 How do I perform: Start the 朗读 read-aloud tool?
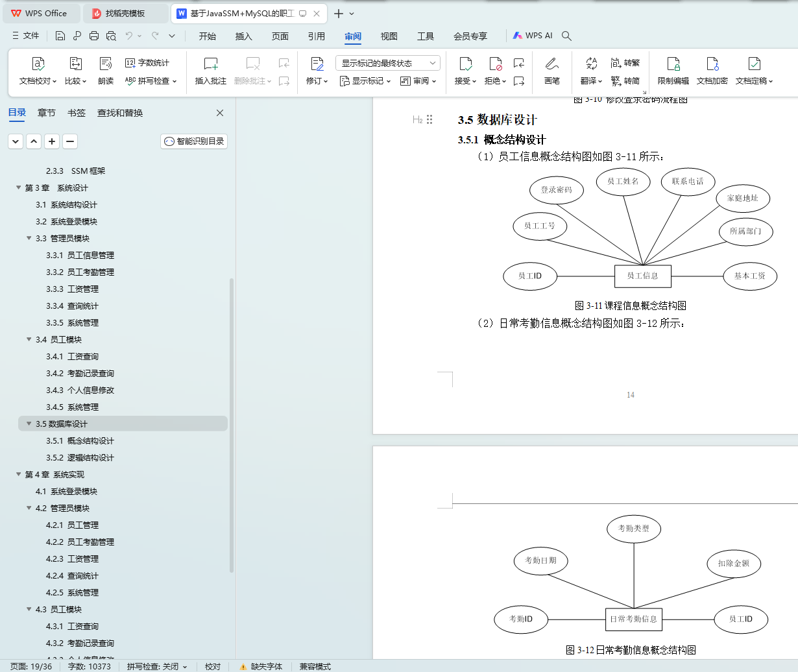tap(106, 71)
